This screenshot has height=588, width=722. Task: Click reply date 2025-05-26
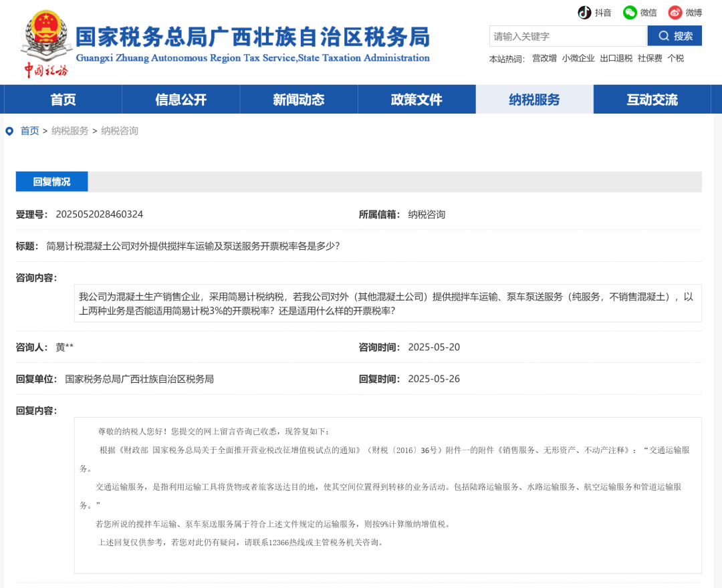pos(434,379)
